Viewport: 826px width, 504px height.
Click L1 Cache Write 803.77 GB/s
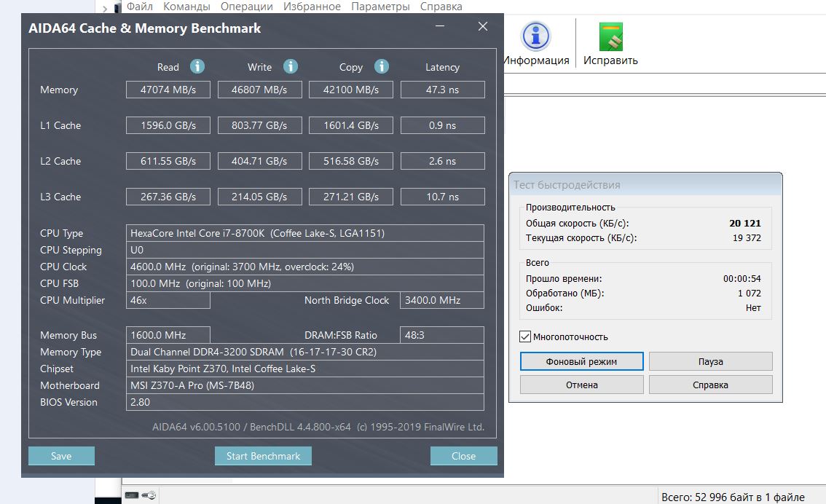pyautogui.click(x=260, y=125)
